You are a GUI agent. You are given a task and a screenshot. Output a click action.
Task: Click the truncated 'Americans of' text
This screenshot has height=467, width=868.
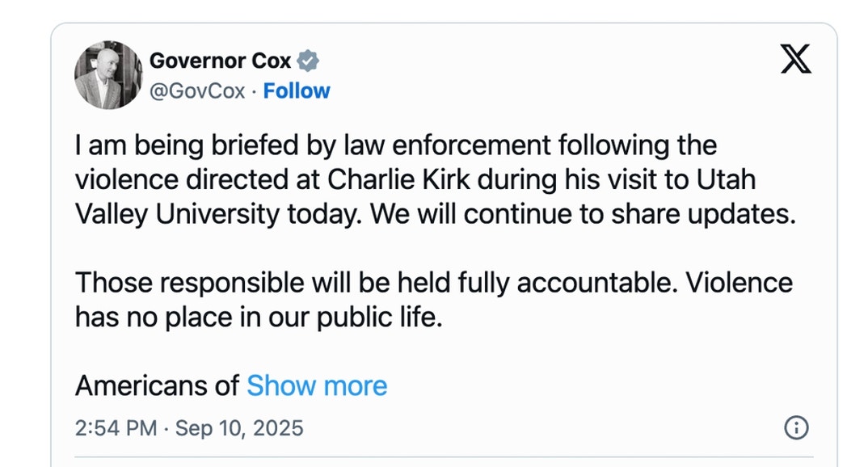pyautogui.click(x=157, y=385)
